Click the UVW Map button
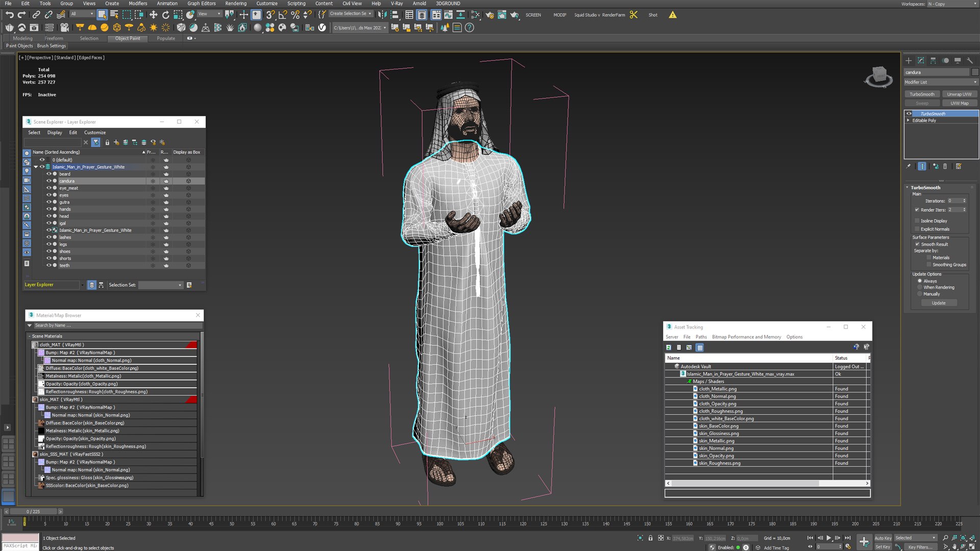 (x=959, y=104)
